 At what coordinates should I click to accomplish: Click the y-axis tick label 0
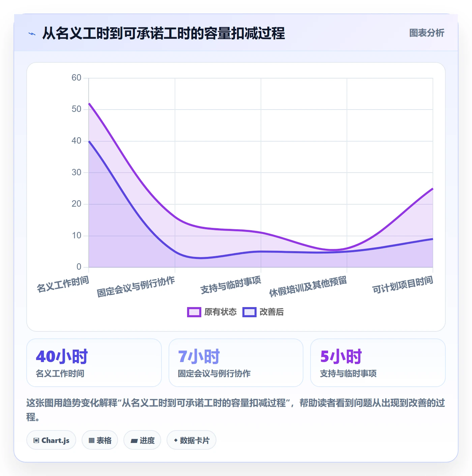point(79,267)
